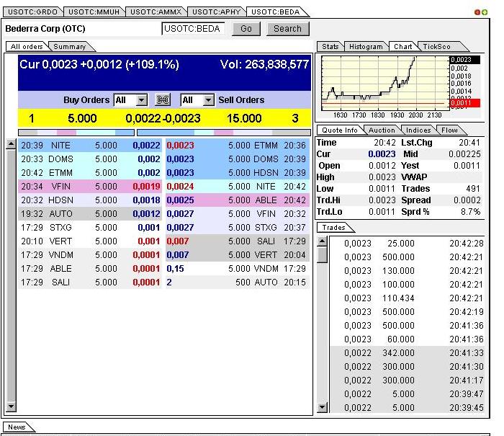504x436 pixels.
Task: Click the Trades list scrollbar thumb
Action: coord(322,254)
